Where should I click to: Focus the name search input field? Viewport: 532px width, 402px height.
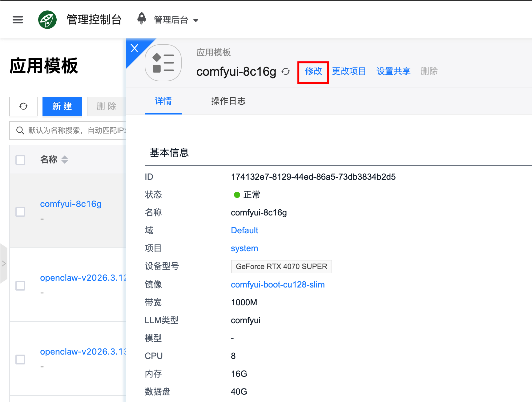tap(77, 131)
